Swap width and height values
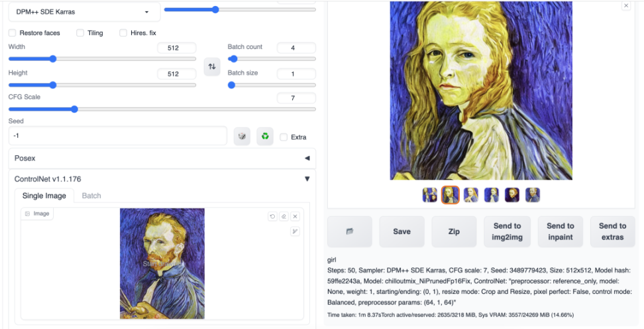Image resolution: width=644 pixels, height=329 pixels. [212, 66]
